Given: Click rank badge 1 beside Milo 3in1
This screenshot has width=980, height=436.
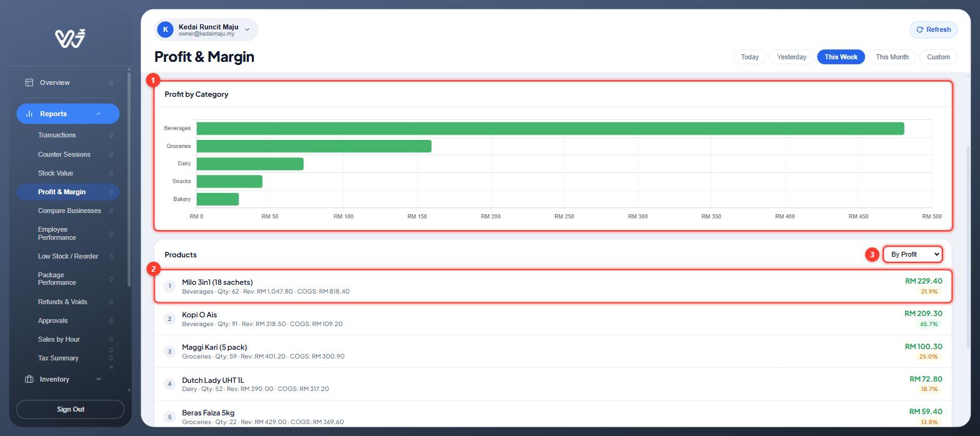Looking at the screenshot, I should click(169, 286).
